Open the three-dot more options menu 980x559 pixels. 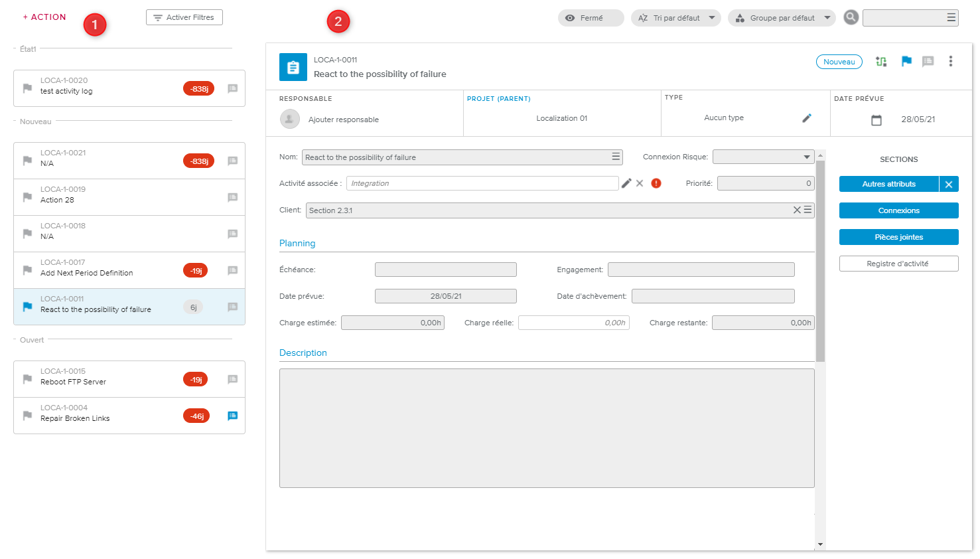951,61
